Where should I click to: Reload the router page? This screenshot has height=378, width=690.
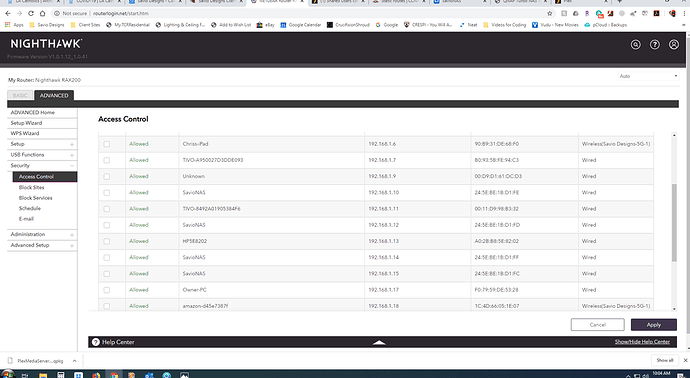tap(31, 14)
